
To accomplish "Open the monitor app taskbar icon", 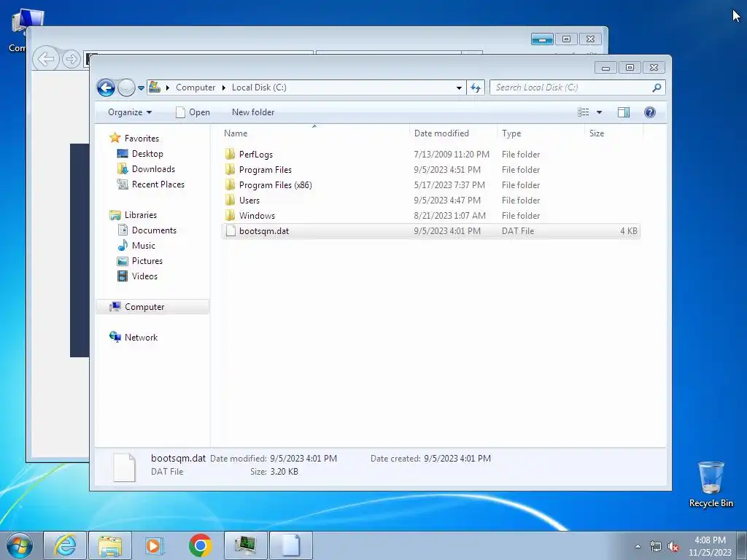I will coord(245,545).
